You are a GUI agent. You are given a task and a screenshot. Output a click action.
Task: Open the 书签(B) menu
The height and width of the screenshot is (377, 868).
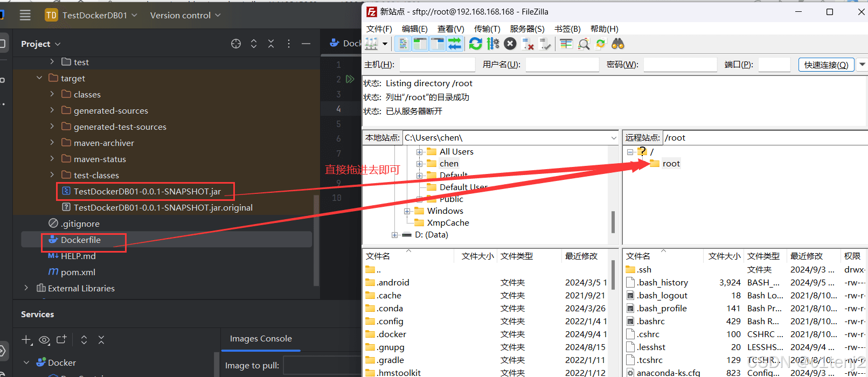[567, 29]
